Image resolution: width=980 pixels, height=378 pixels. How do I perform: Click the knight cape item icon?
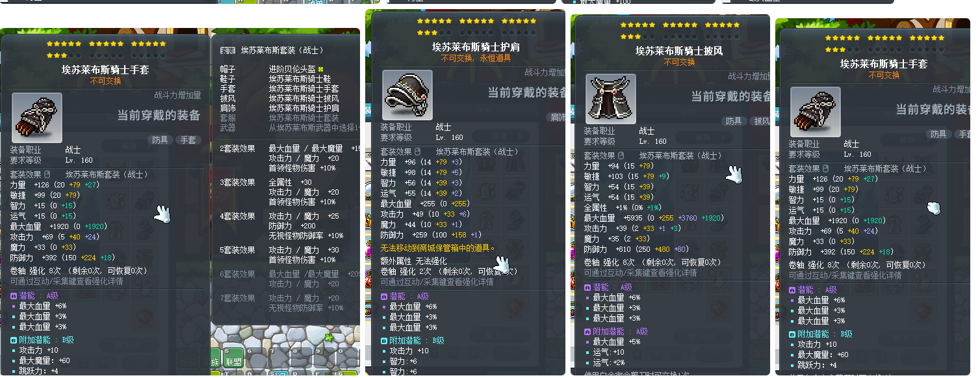[611, 99]
